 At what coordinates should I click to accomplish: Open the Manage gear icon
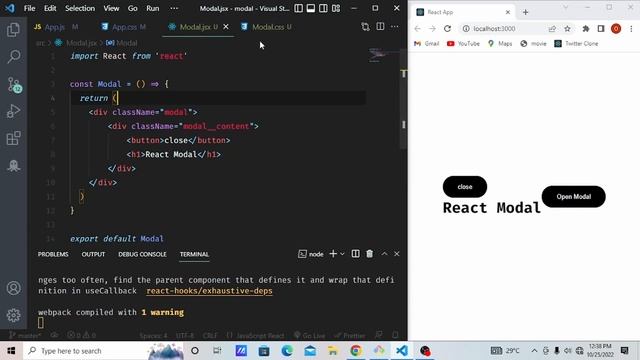click(13, 315)
